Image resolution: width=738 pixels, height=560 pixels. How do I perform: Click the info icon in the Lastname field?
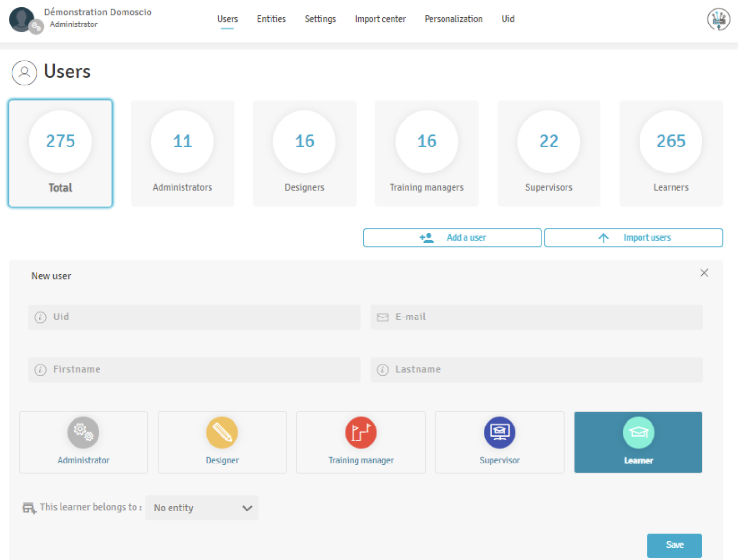coord(382,370)
